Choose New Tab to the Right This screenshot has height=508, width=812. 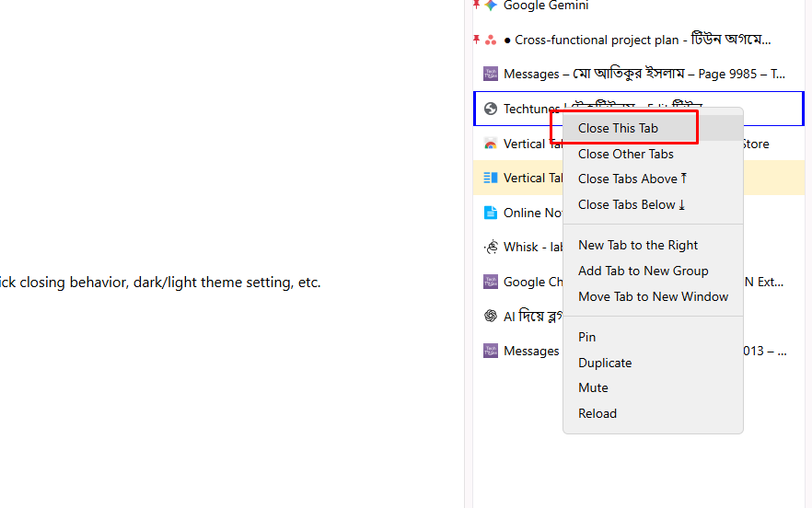pyautogui.click(x=653, y=245)
